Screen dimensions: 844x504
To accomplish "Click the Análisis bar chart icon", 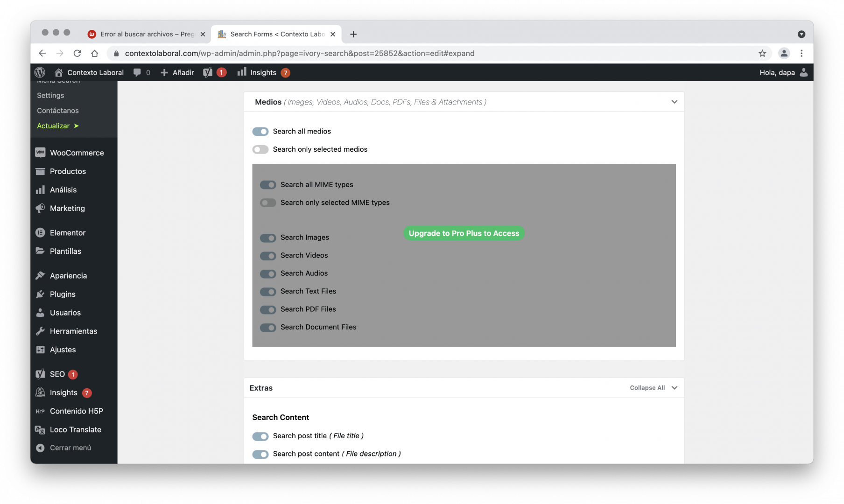I will (41, 189).
